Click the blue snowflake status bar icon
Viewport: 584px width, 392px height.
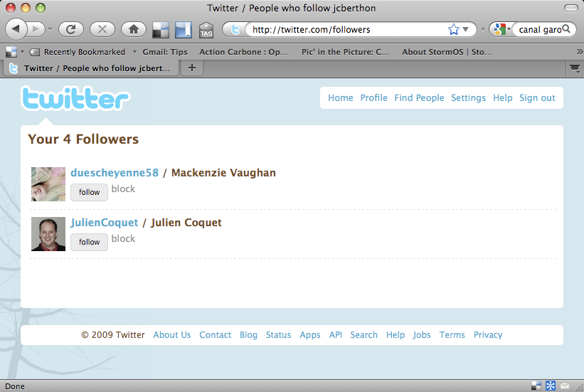[x=551, y=386]
